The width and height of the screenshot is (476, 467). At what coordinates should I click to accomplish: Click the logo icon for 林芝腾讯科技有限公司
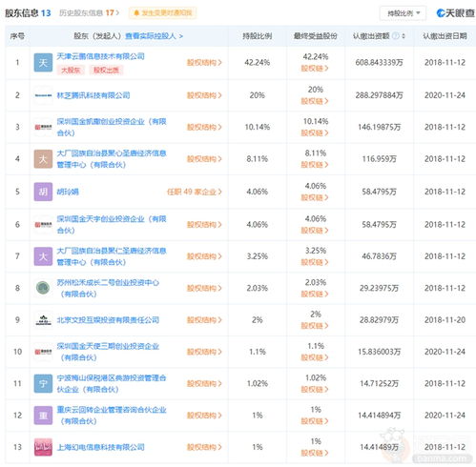(43, 95)
